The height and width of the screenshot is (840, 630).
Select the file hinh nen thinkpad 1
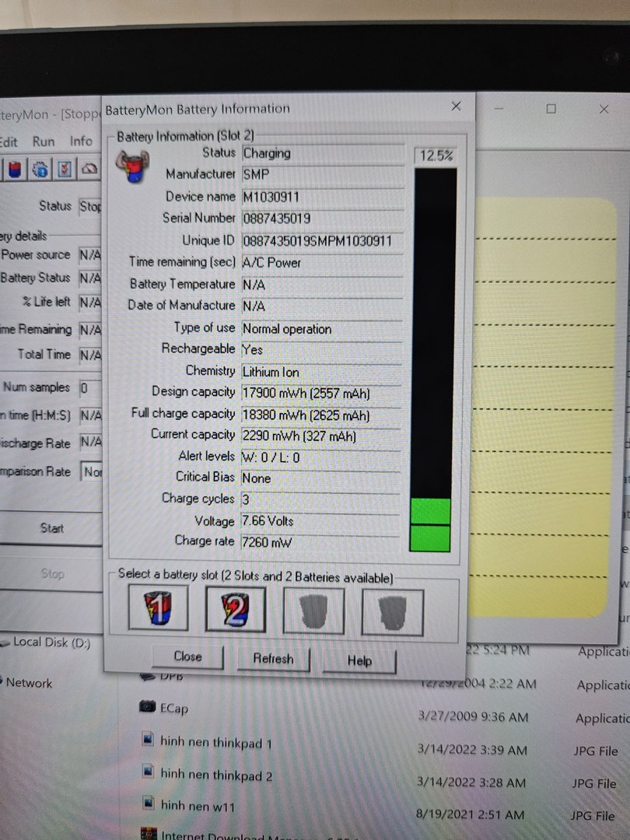215,744
